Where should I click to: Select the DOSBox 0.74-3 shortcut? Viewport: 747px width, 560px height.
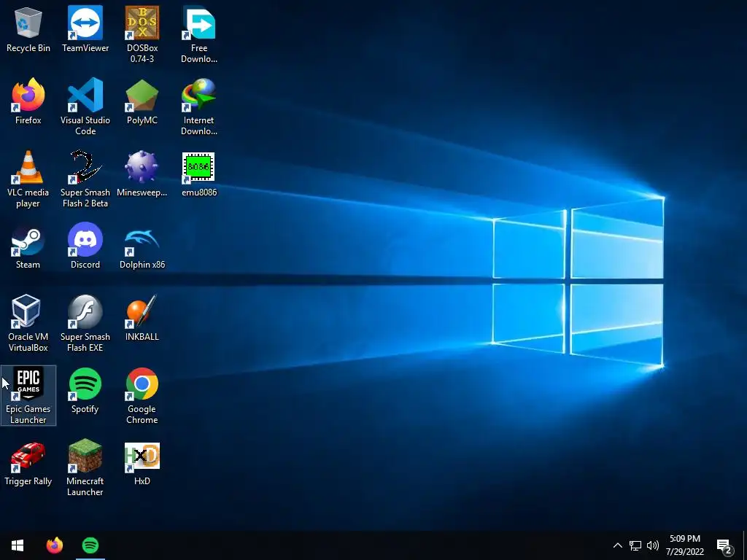click(142, 35)
